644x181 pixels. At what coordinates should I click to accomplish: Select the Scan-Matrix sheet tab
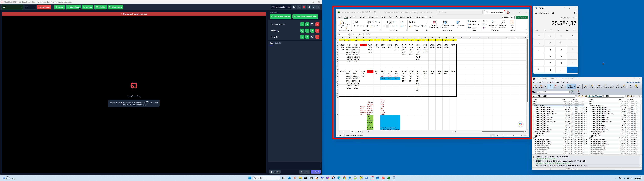pyautogui.click(x=356, y=132)
